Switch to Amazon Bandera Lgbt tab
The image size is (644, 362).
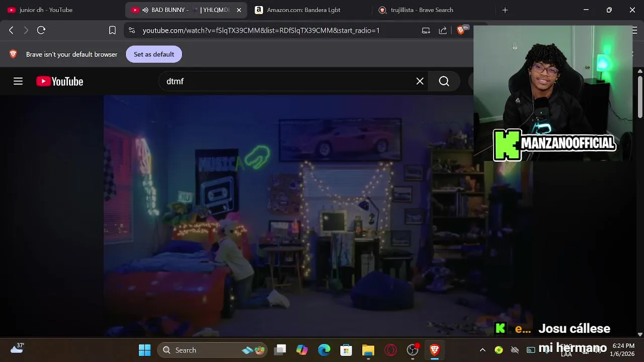(309, 10)
